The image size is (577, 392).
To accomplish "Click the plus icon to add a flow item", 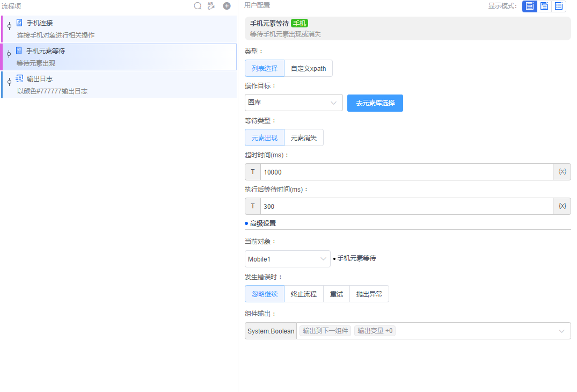I will pos(227,6).
